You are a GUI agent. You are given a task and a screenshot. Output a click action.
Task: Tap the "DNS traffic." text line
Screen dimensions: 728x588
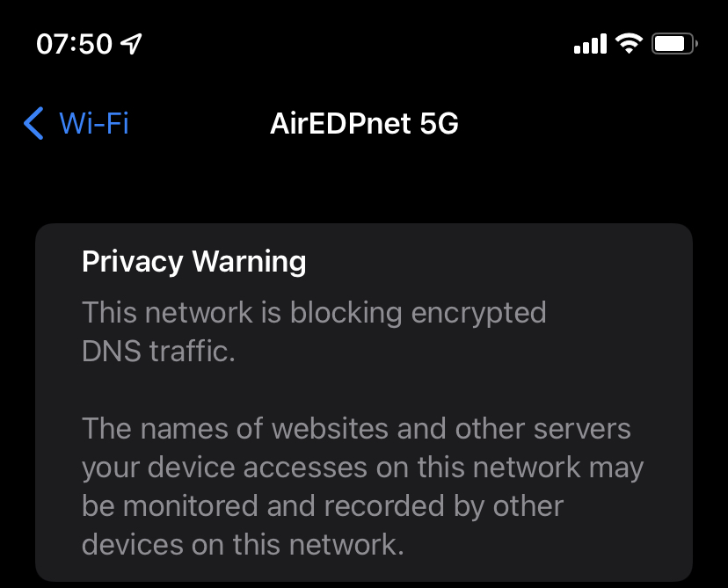click(159, 352)
